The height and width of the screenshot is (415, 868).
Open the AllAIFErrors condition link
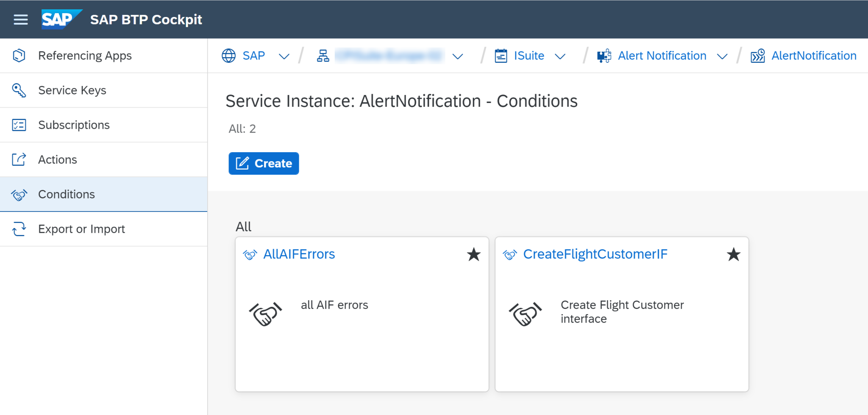point(299,254)
